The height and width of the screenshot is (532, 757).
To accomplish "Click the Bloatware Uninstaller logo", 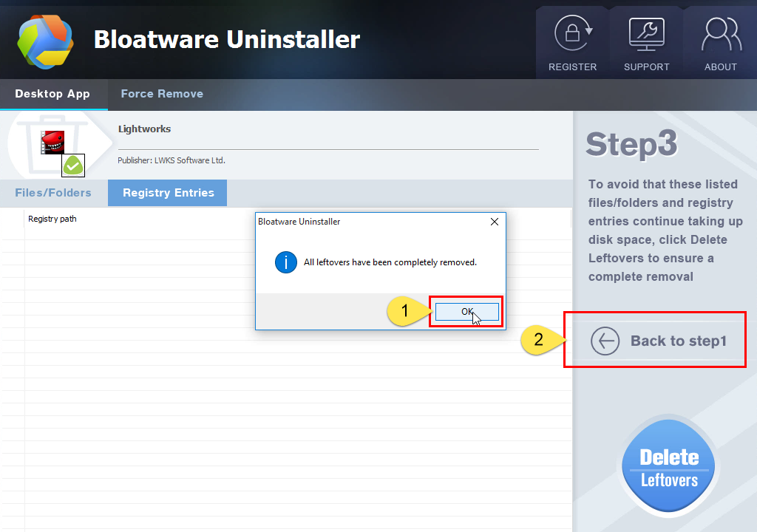I will (x=45, y=41).
